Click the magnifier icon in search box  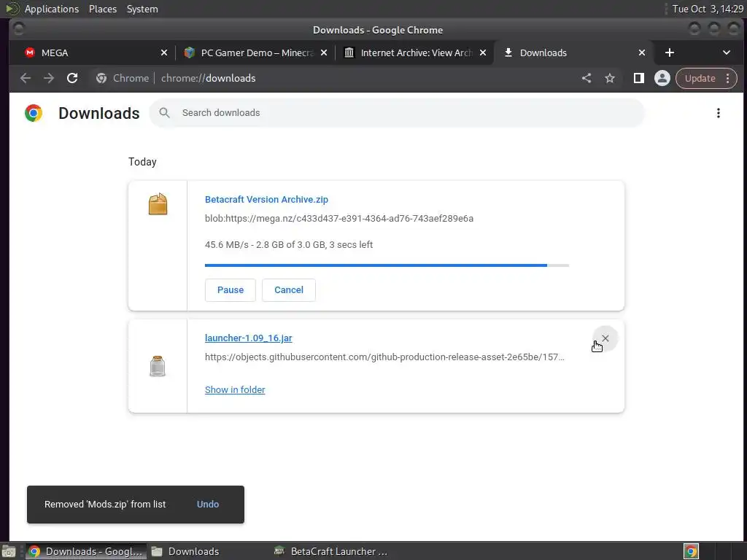[164, 113]
